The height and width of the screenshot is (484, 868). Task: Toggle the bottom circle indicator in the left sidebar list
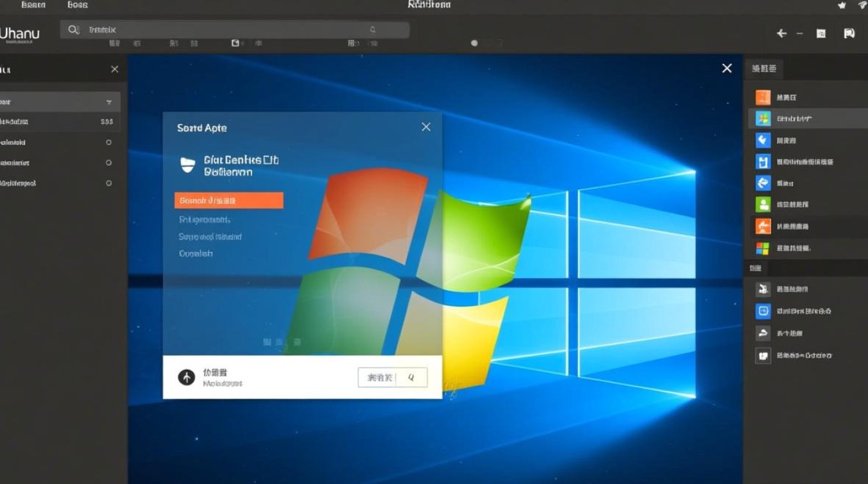point(108,183)
